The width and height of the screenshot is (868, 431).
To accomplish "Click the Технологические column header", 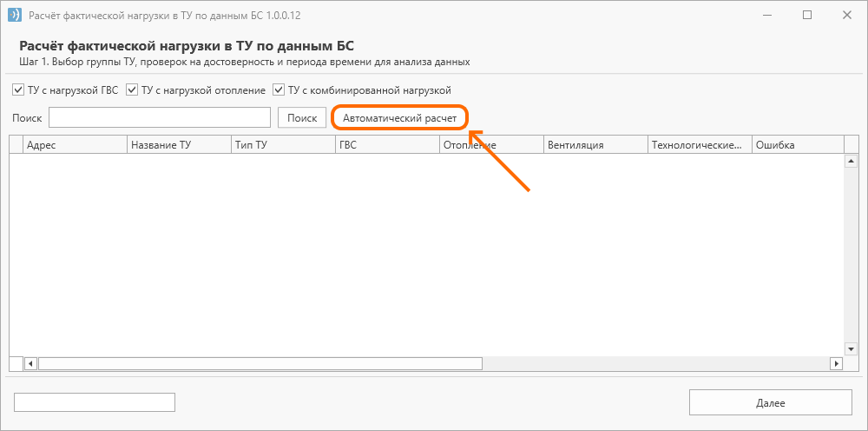I will coord(699,145).
